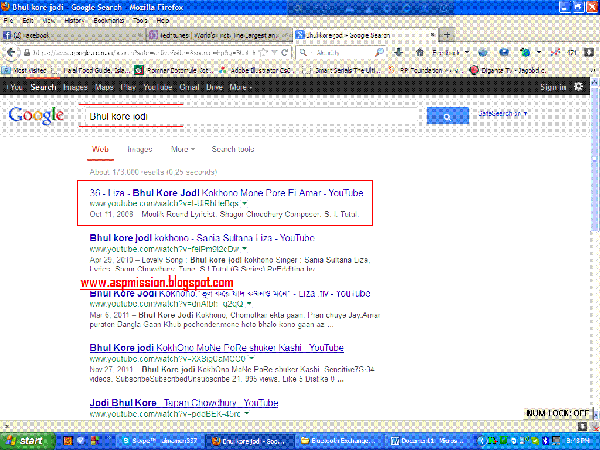The width and height of the screenshot is (600, 450).
Task: Open the Edit menu
Action: (28, 21)
